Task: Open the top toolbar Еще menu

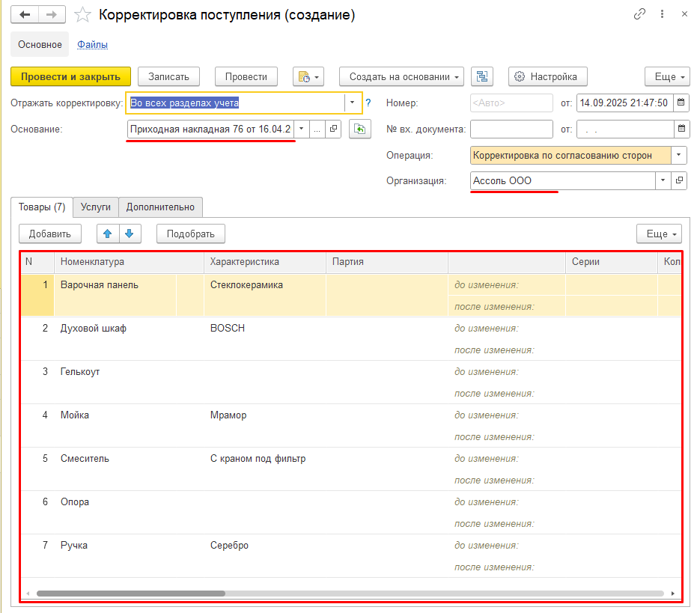Action: point(667,77)
